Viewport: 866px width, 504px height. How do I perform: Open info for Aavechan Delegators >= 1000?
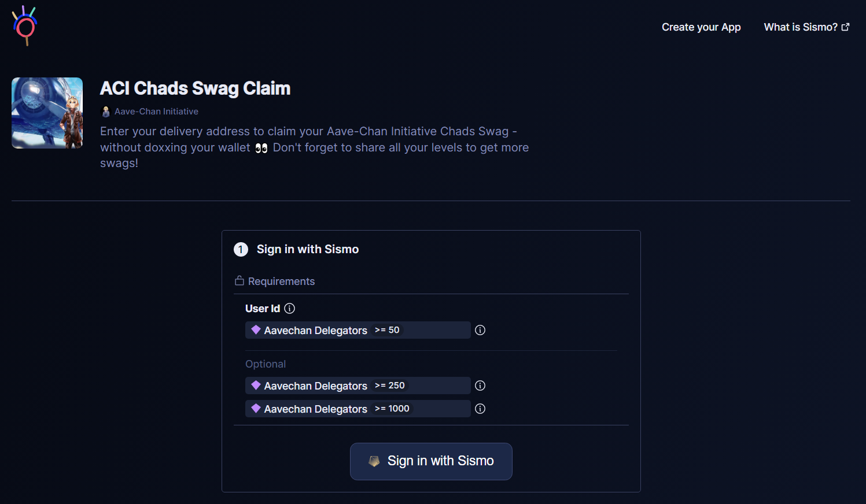(x=480, y=409)
